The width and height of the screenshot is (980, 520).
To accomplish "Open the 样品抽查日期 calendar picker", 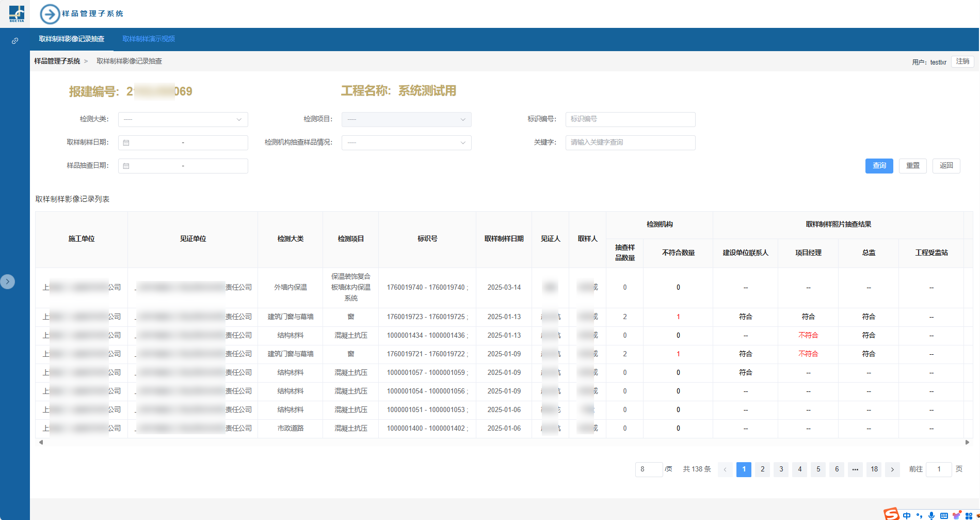I will pos(126,166).
